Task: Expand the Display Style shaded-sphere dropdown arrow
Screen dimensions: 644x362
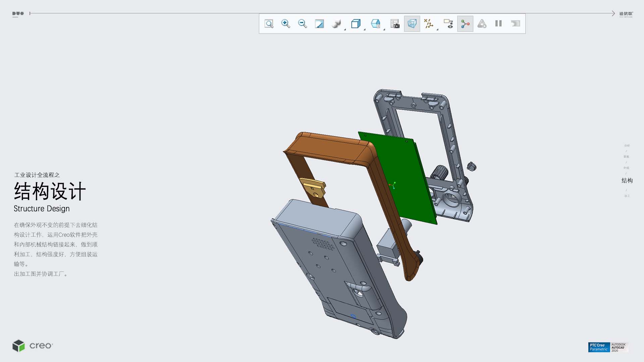Action: pos(345,29)
